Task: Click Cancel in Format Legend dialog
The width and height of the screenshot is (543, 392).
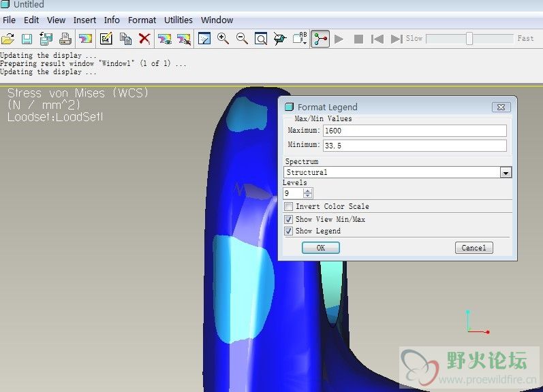Action: click(x=474, y=248)
